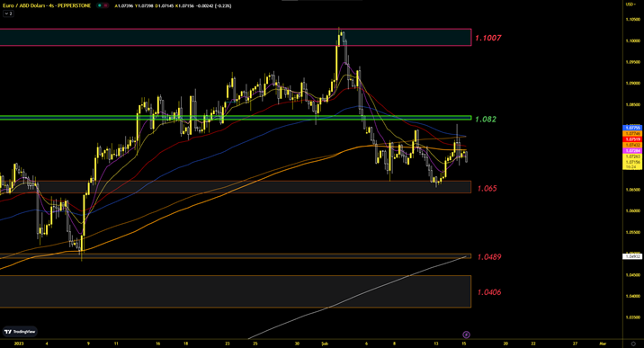Open the USD currency dropdown on price scale
Viewport: 644px width, 348px height.
pyautogui.click(x=631, y=4)
